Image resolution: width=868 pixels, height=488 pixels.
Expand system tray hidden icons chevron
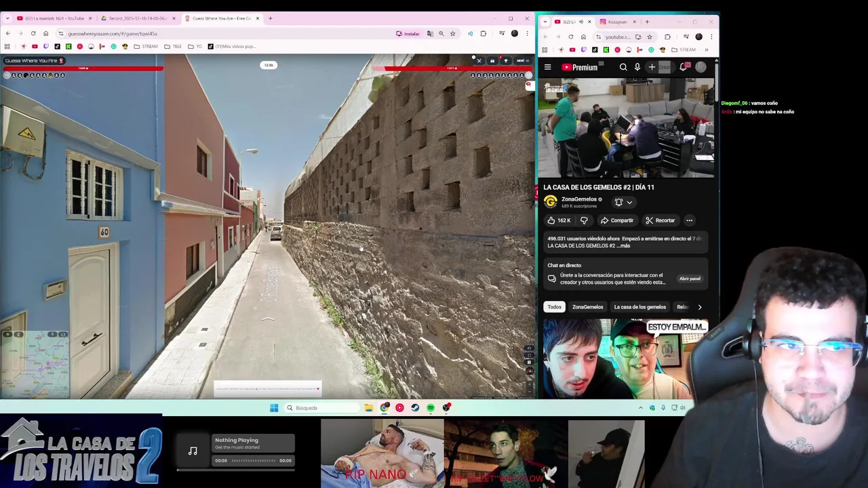pyautogui.click(x=640, y=408)
